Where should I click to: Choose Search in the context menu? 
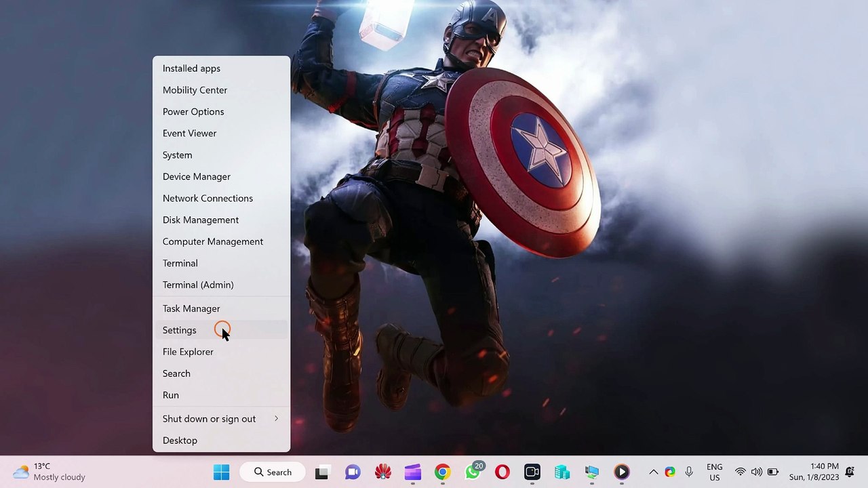221,373
